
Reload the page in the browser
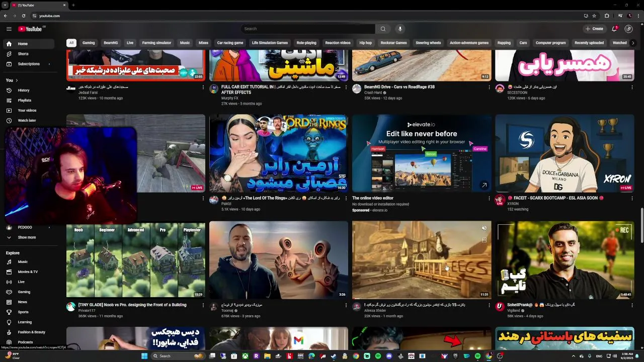[x=23, y=16]
